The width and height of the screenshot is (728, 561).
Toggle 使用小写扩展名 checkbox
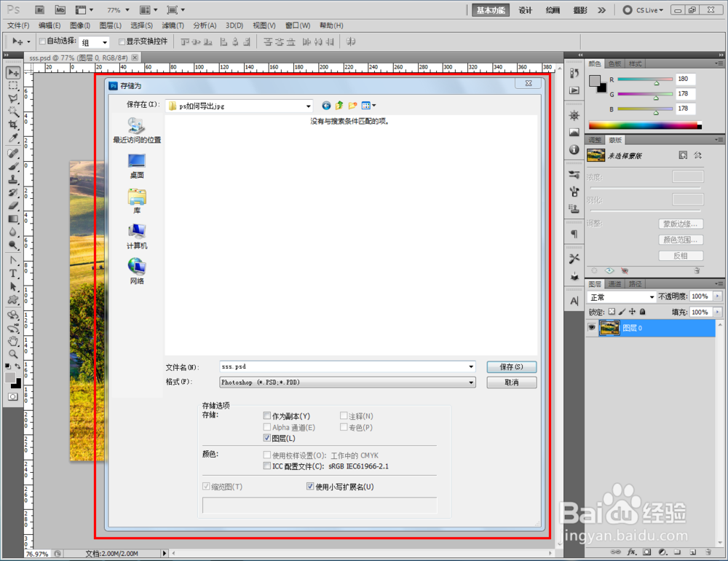310,486
